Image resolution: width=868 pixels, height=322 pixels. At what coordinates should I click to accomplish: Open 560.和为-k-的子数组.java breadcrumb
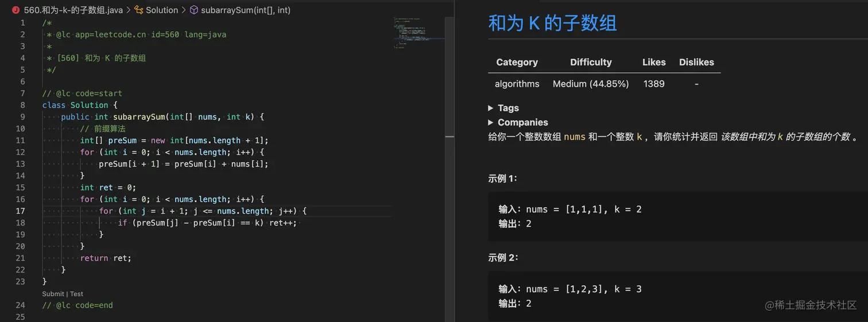tap(73, 10)
